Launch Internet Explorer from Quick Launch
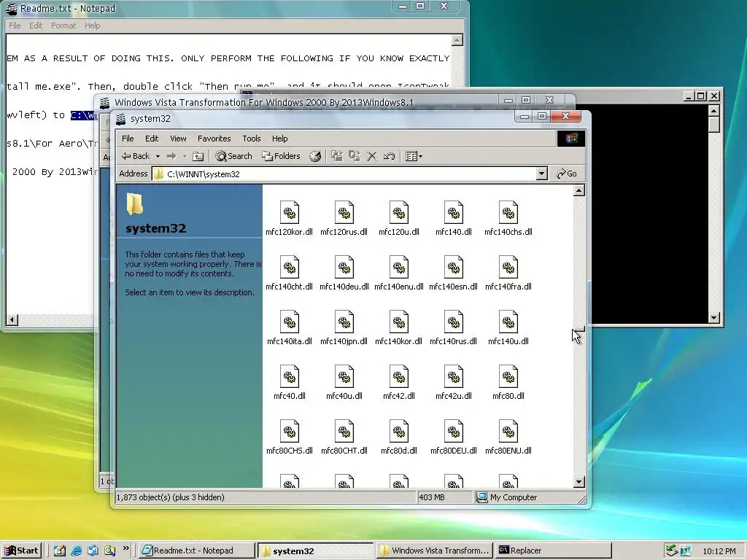Image resolution: width=747 pixels, height=560 pixels. (76, 551)
